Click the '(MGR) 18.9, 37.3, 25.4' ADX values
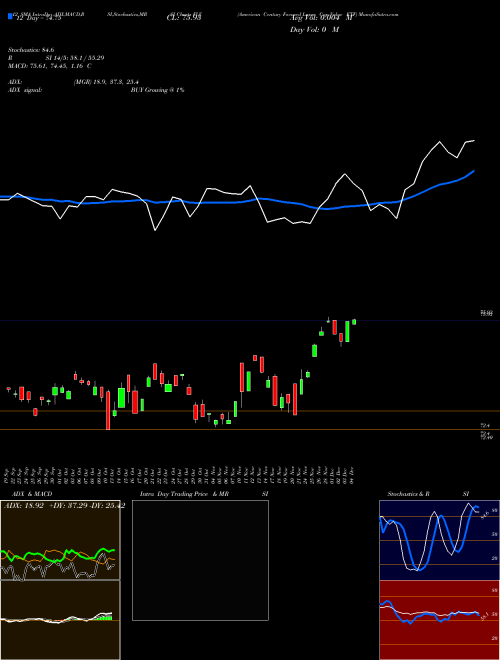The width and height of the screenshot is (500, 660). [106, 82]
